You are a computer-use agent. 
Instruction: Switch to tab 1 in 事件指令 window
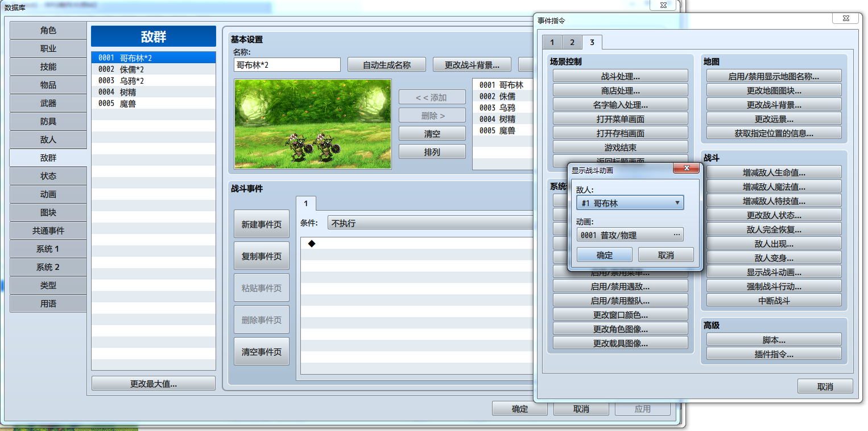552,42
